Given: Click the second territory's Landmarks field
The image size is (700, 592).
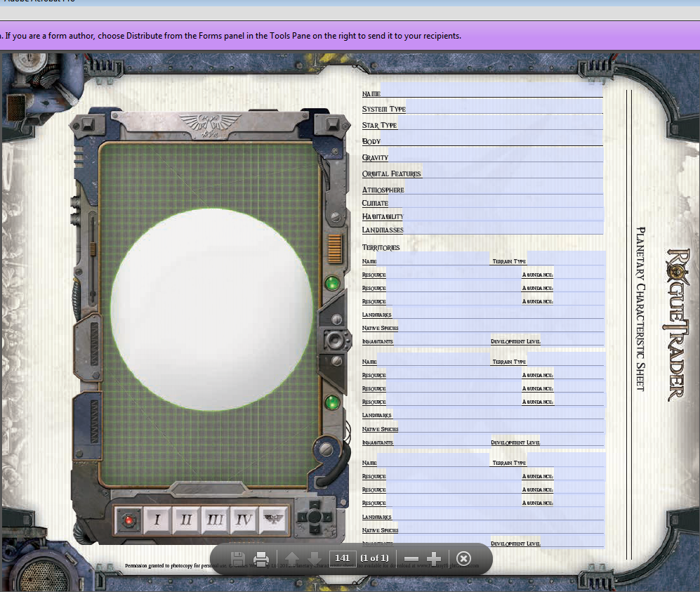Looking at the screenshot, I should click(498, 412).
